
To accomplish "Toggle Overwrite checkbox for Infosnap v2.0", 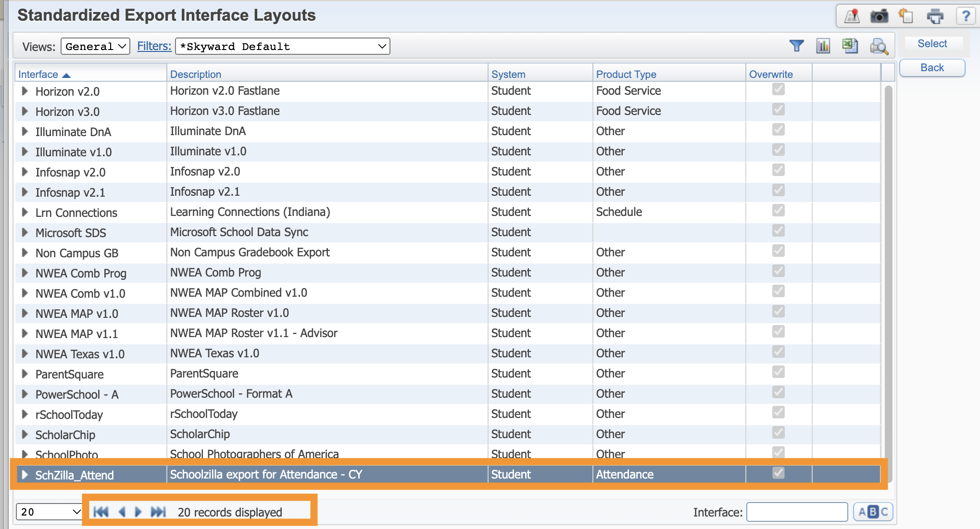I will point(779,170).
